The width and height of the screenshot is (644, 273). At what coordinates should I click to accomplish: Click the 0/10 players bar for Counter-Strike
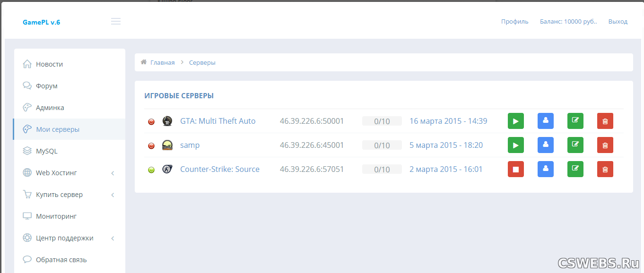(382, 170)
